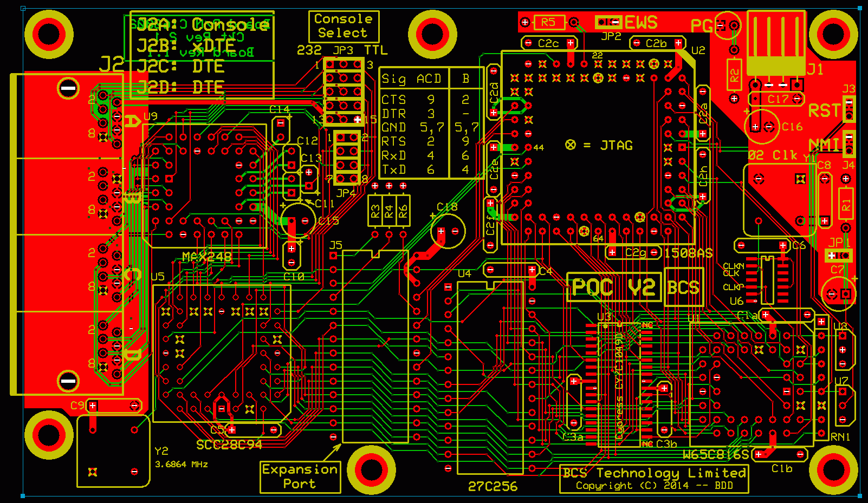868x503 pixels.
Task: Click the POC V2 silkscreen label
Action: point(614,288)
